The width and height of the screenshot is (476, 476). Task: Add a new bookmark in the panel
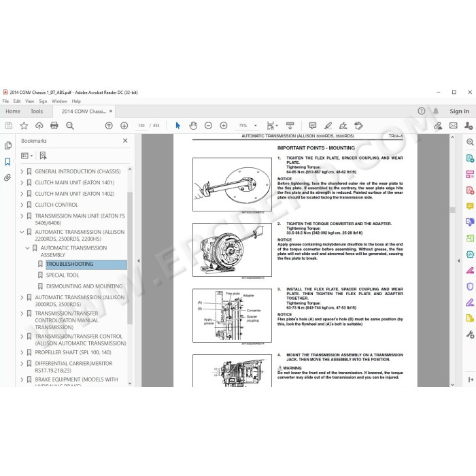click(x=43, y=156)
